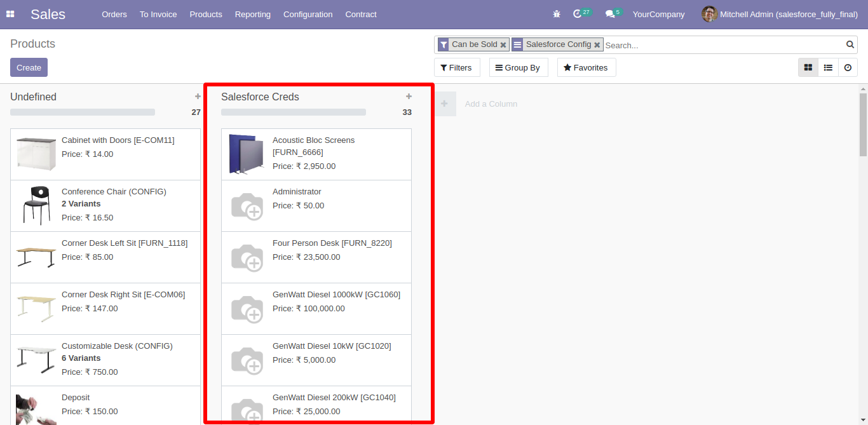The height and width of the screenshot is (425, 868).
Task: Click the page vertical scrollbar
Action: [863, 254]
